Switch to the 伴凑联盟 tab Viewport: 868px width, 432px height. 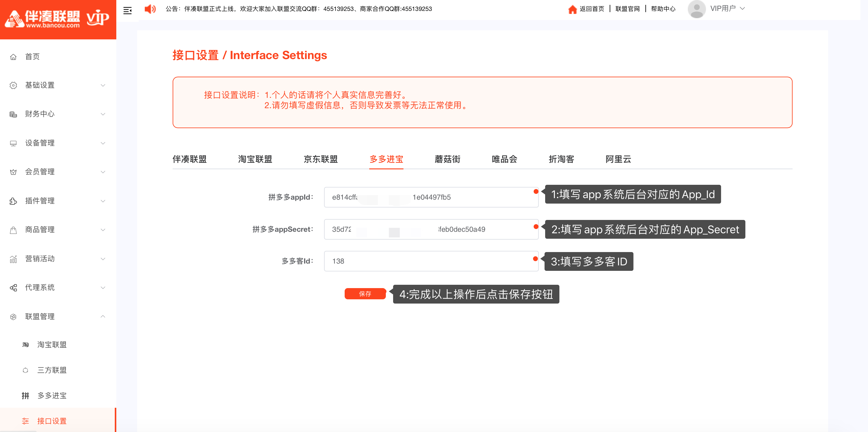(189, 159)
